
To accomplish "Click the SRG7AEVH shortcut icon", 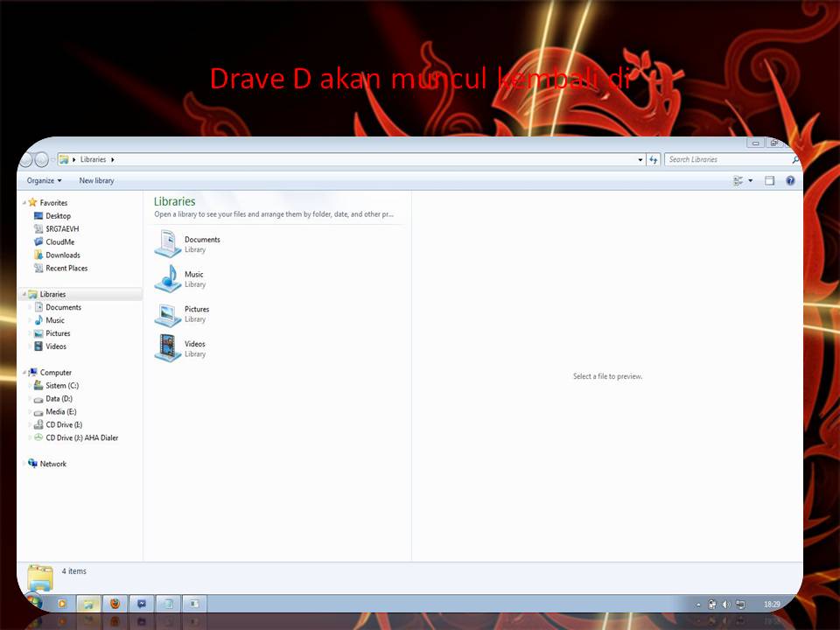I will (38, 228).
